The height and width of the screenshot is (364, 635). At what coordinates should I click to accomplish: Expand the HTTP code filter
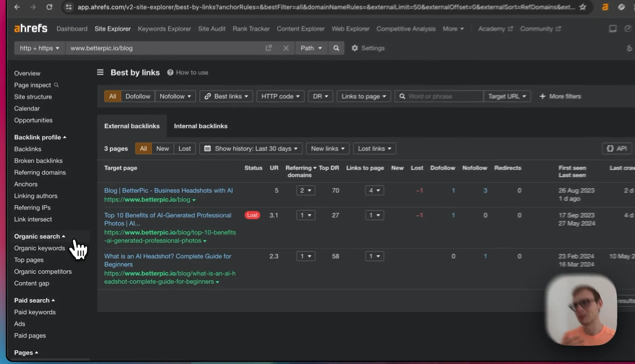(280, 96)
